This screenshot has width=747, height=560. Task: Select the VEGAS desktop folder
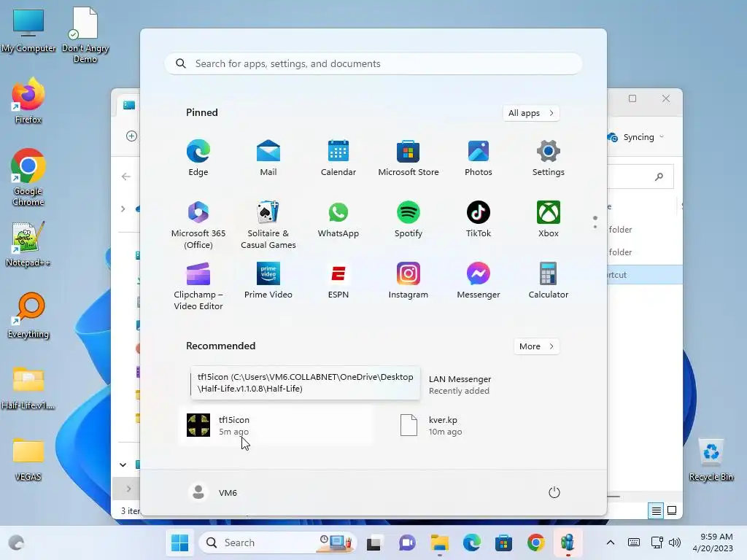coord(28,459)
